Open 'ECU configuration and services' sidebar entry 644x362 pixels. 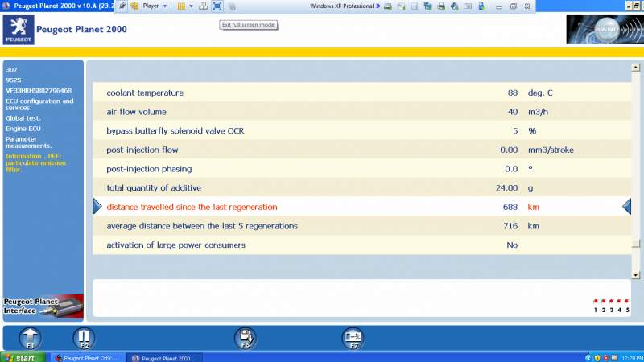pyautogui.click(x=39, y=105)
